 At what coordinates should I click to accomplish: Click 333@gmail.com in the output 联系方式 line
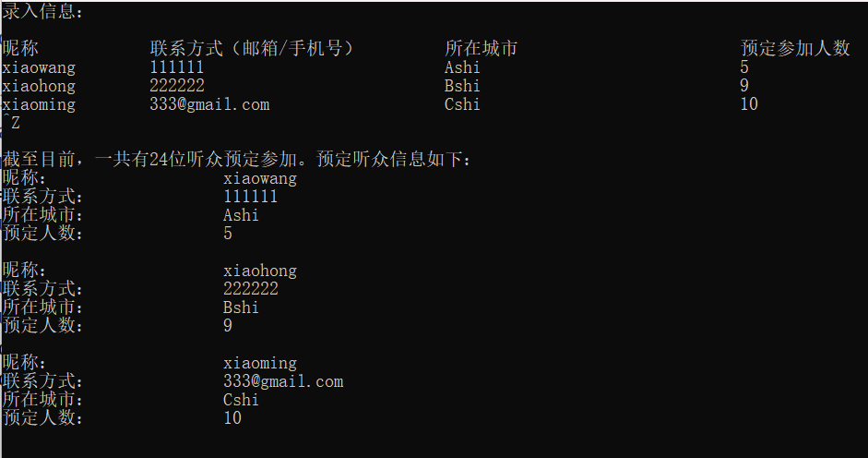click(283, 381)
